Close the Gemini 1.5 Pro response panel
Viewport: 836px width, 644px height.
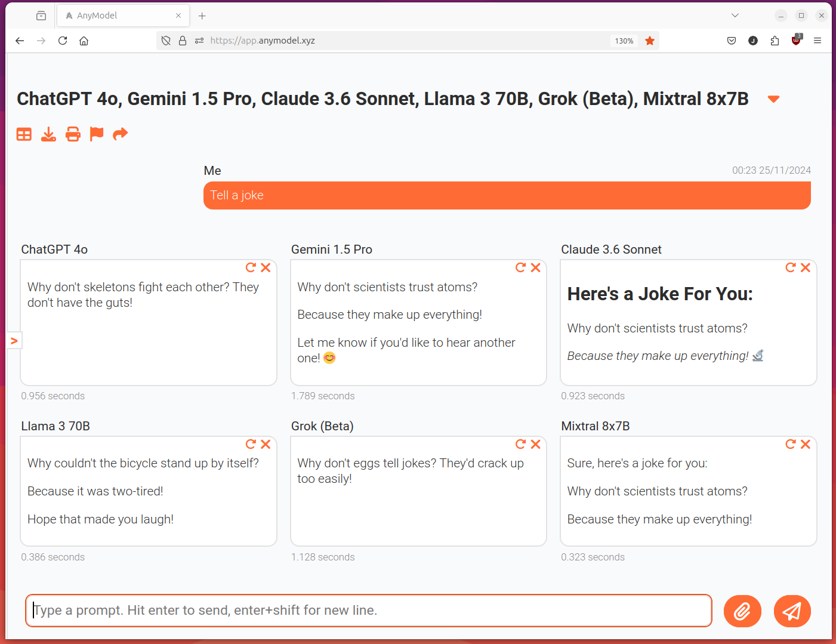pyautogui.click(x=535, y=267)
